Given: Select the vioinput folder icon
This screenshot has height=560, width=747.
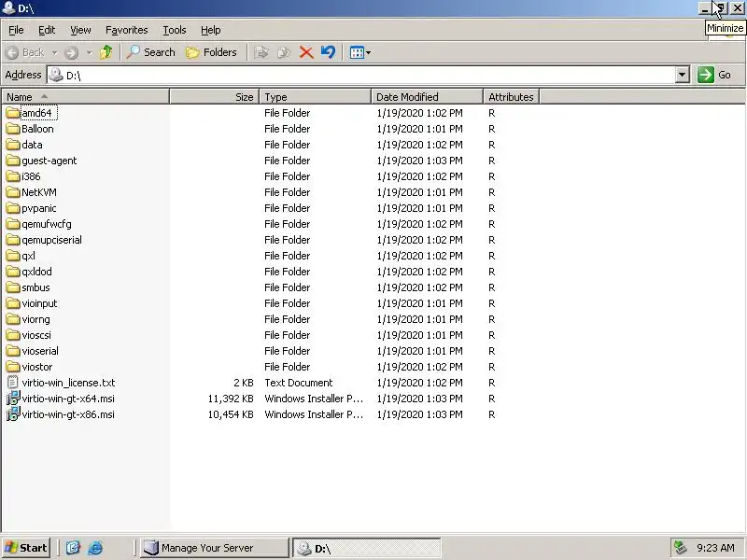Looking at the screenshot, I should pyautogui.click(x=13, y=303).
